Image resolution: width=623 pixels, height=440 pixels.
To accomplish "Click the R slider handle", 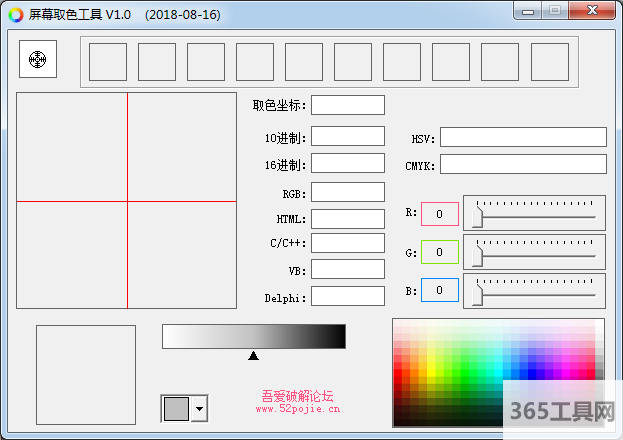I will click(x=479, y=214).
